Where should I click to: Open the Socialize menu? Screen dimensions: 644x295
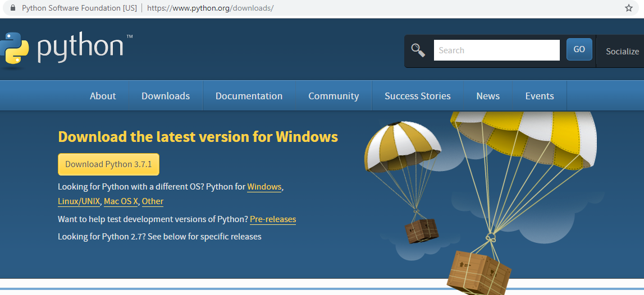[x=622, y=51]
